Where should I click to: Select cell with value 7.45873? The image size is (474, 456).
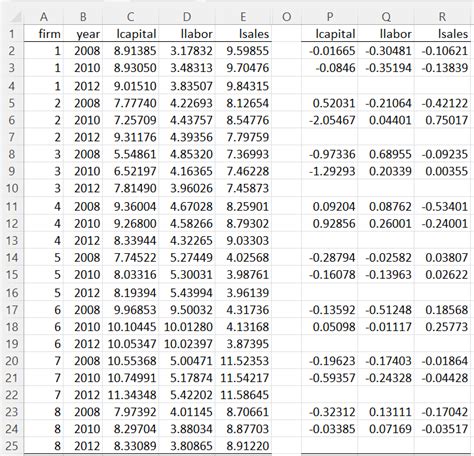pyautogui.click(x=243, y=188)
